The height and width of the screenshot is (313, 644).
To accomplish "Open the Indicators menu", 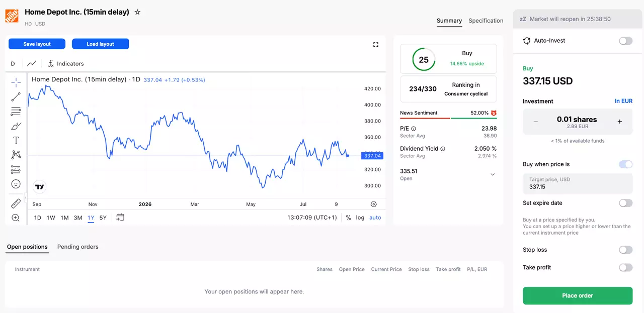I will tap(66, 64).
